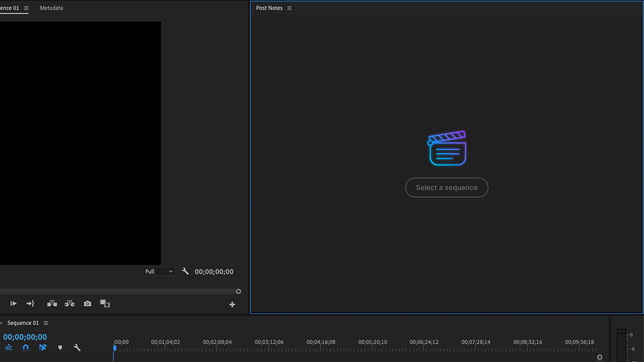
Task: Click the ruler at 00;05;20;10
Action: point(372,342)
